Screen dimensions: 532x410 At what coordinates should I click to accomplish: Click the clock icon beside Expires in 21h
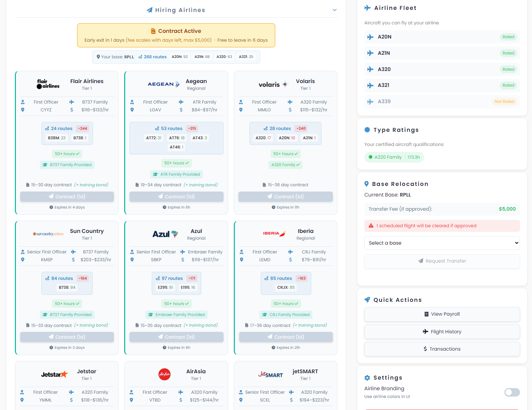click(x=273, y=348)
